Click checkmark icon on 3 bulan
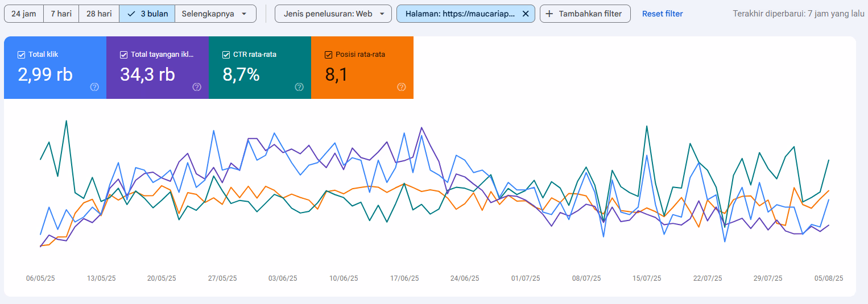Image resolution: width=868 pixels, height=304 pixels. pos(132,14)
